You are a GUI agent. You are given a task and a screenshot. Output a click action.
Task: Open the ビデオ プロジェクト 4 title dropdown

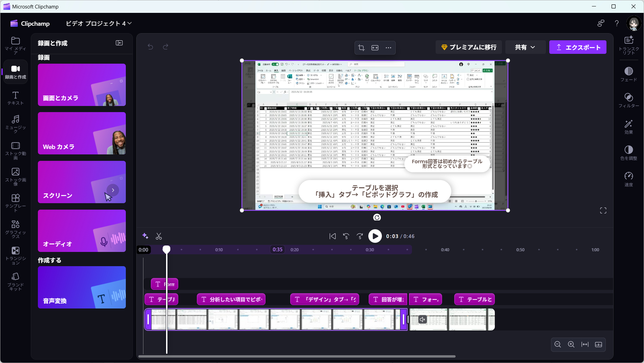(98, 23)
